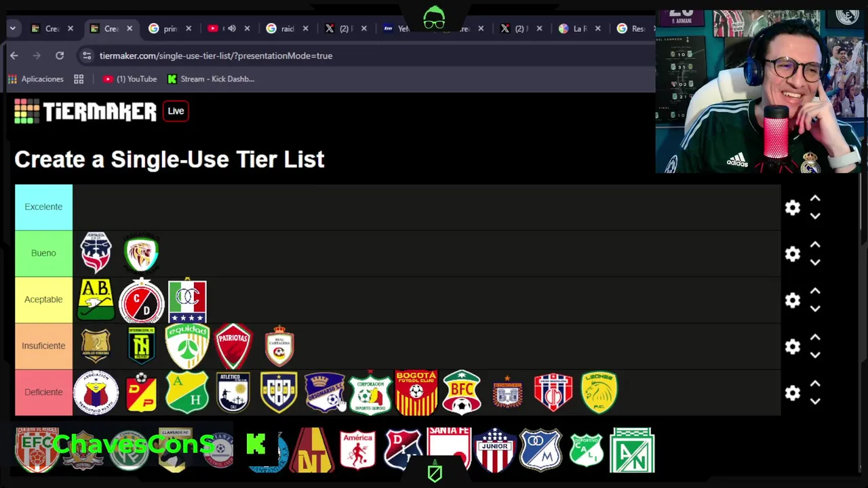Image resolution: width=868 pixels, height=488 pixels.
Task: Select the Deportivo Pereira DP crest
Action: [142, 392]
